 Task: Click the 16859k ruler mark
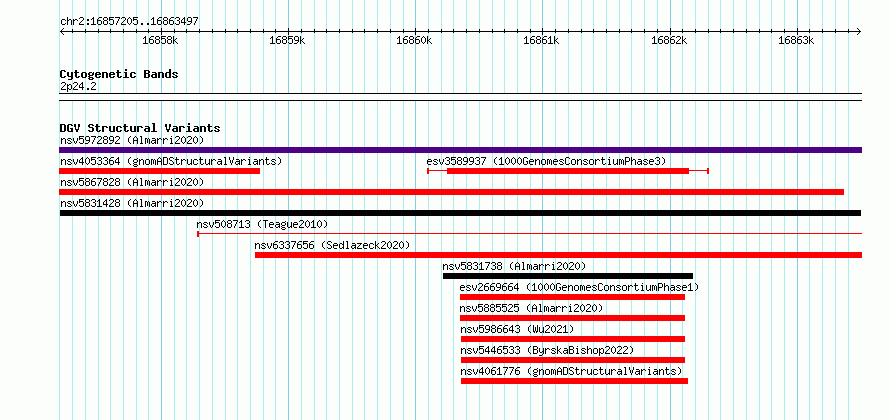[x=287, y=40]
